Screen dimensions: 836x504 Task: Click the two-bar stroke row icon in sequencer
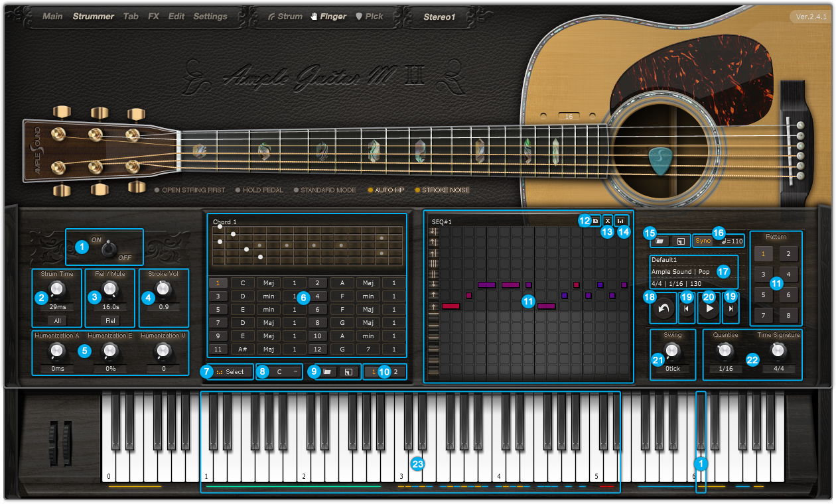[x=433, y=273]
